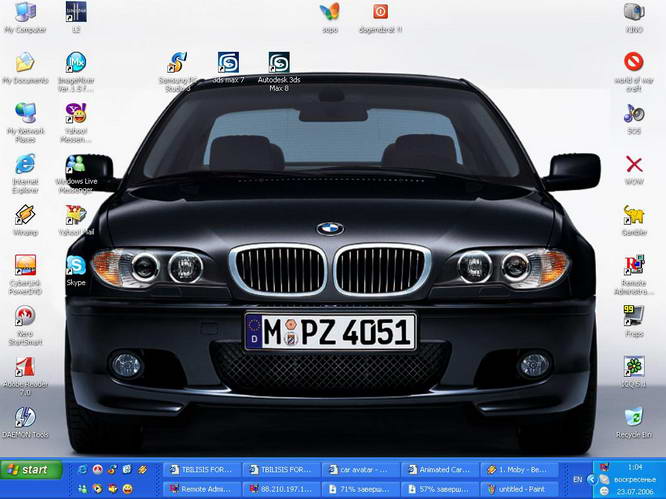
Task: Open My Documents folder icon
Action: pyautogui.click(x=25, y=68)
